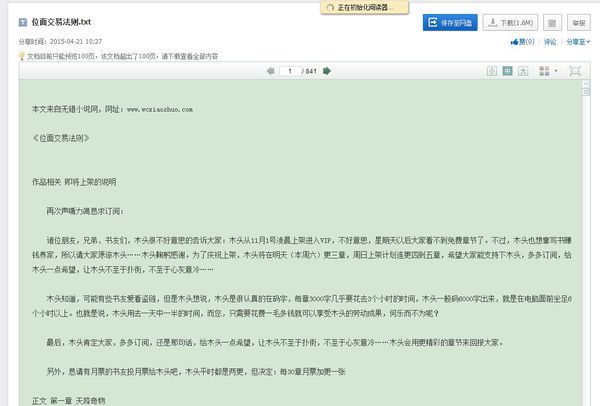
Task: Set medium font size 中
Action: point(507,71)
